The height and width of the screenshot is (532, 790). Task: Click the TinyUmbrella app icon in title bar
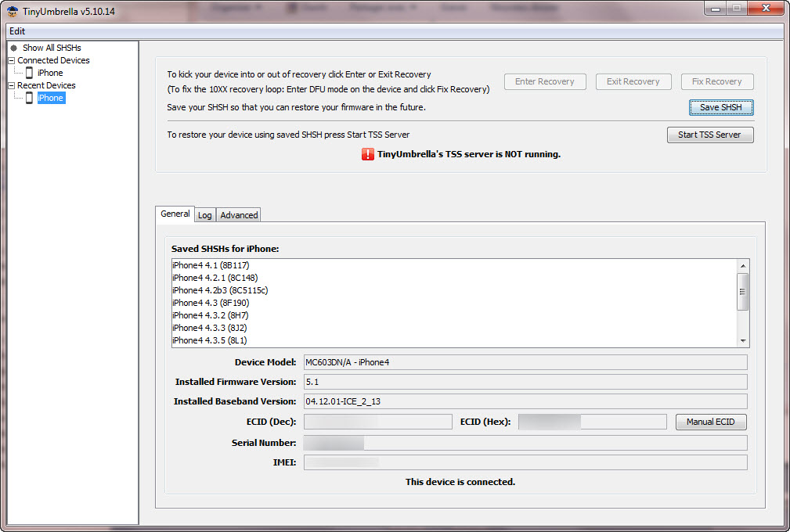(13, 11)
